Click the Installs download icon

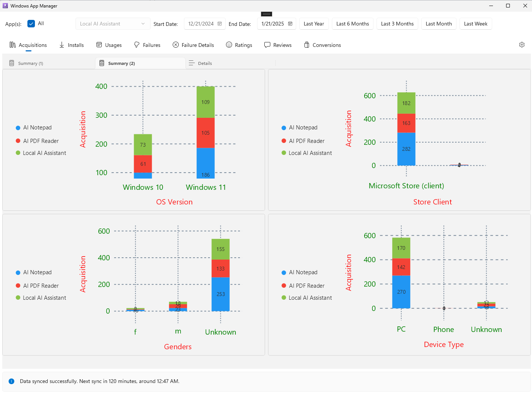tap(62, 45)
